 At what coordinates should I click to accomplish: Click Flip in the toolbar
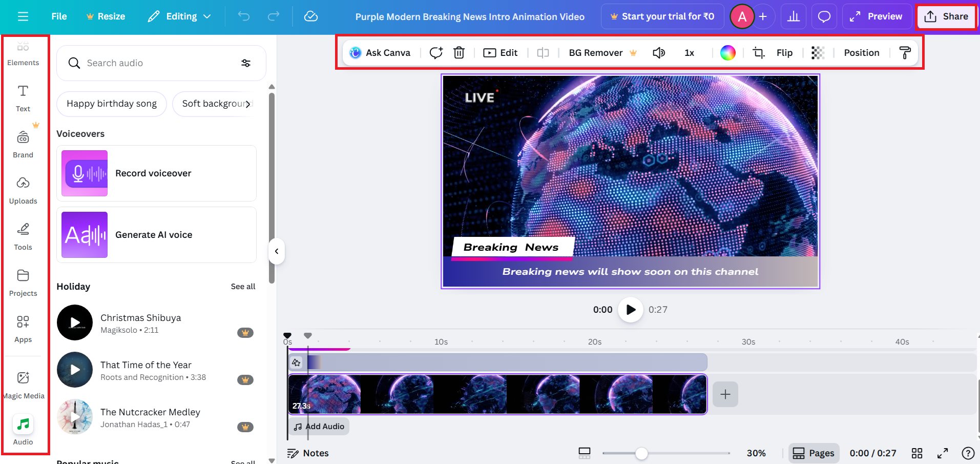[784, 53]
